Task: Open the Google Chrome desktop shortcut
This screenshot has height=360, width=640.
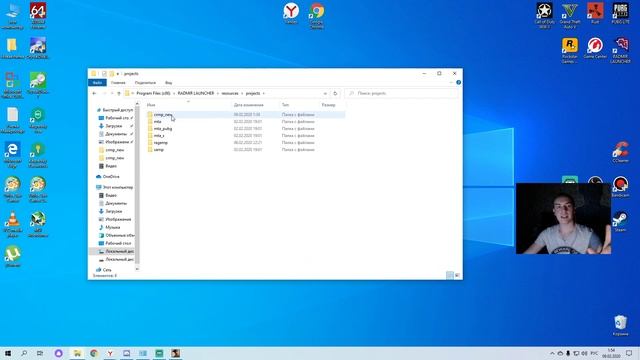Action: tap(316, 15)
